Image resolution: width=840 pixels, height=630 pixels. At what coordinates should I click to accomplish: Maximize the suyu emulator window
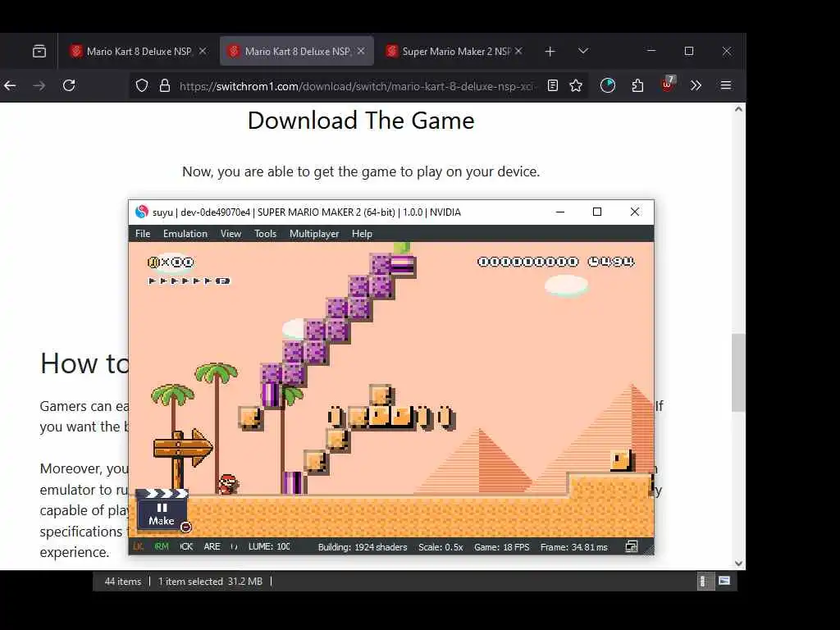click(597, 212)
